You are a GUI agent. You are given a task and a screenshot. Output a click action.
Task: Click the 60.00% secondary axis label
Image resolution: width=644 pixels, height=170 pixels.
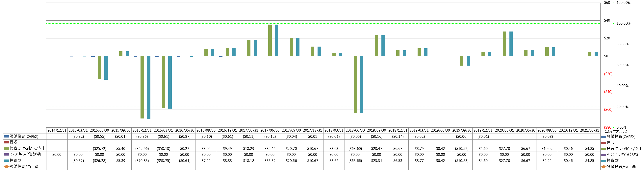coord(623,65)
